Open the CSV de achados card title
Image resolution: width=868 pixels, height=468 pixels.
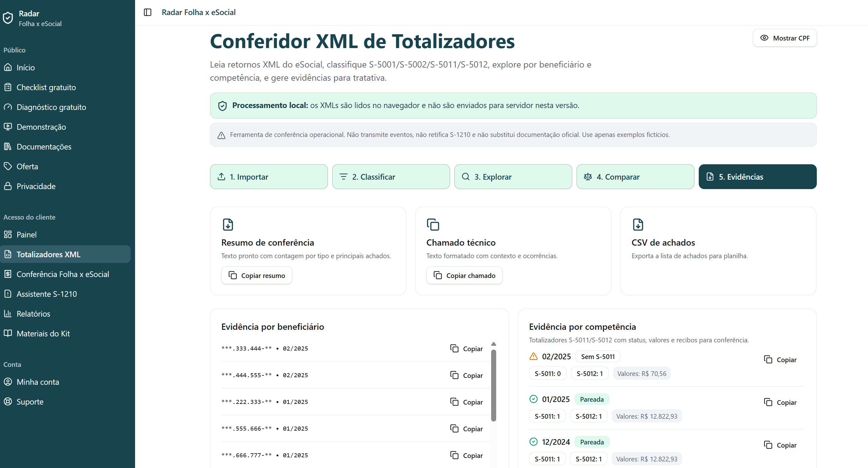click(663, 242)
